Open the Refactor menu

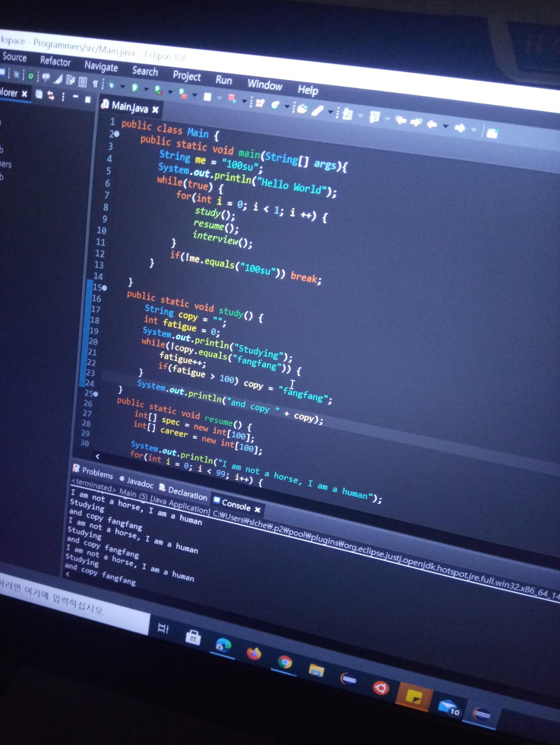click(x=56, y=61)
